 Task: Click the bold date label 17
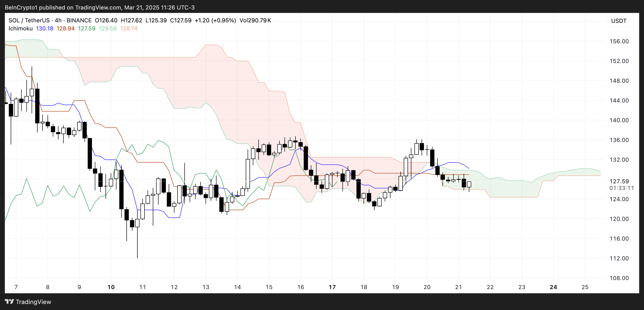click(x=332, y=287)
